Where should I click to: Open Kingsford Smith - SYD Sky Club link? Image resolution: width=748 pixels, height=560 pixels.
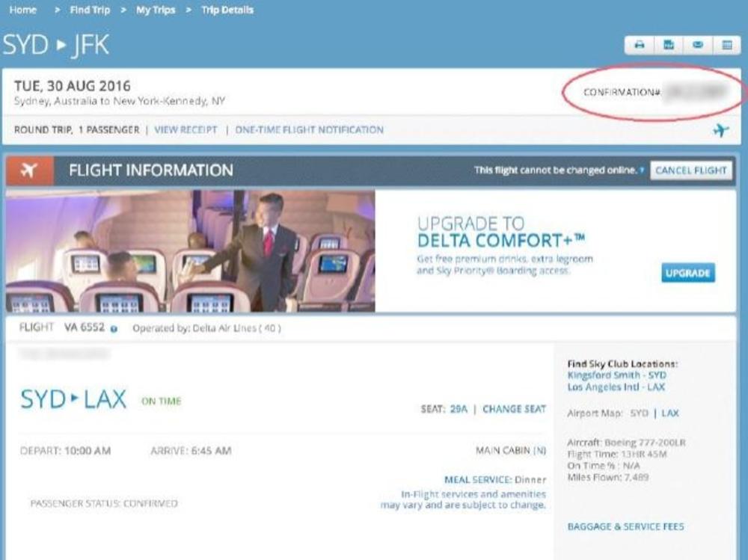(616, 375)
